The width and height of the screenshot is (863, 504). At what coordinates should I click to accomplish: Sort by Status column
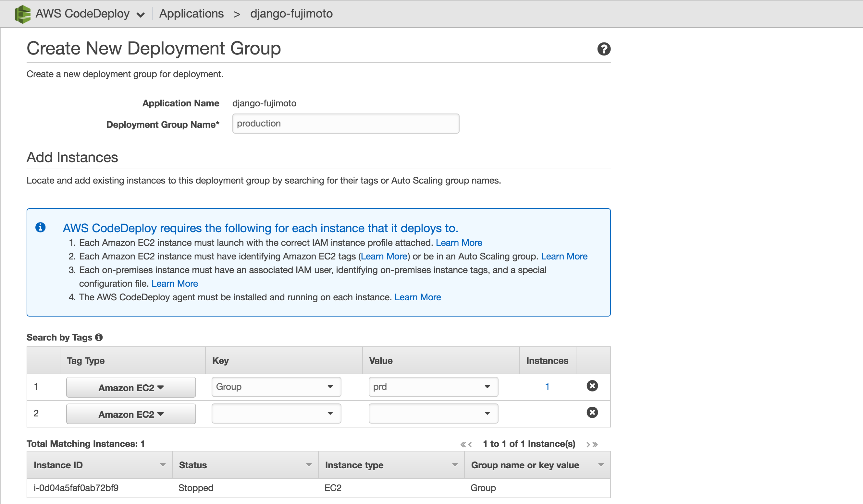pos(245,465)
